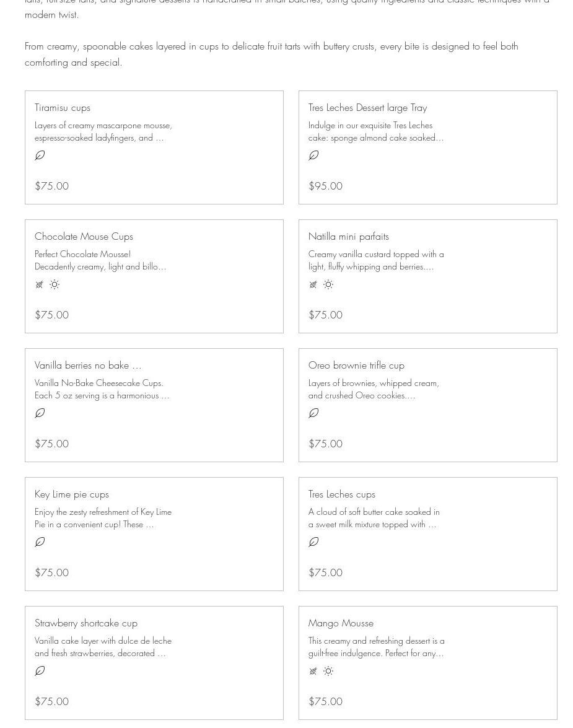Image resolution: width=573 pixels, height=728 pixels.
Task: Click the gluten-free wheat icon on Natilla mini parfaits
Action: [313, 284]
